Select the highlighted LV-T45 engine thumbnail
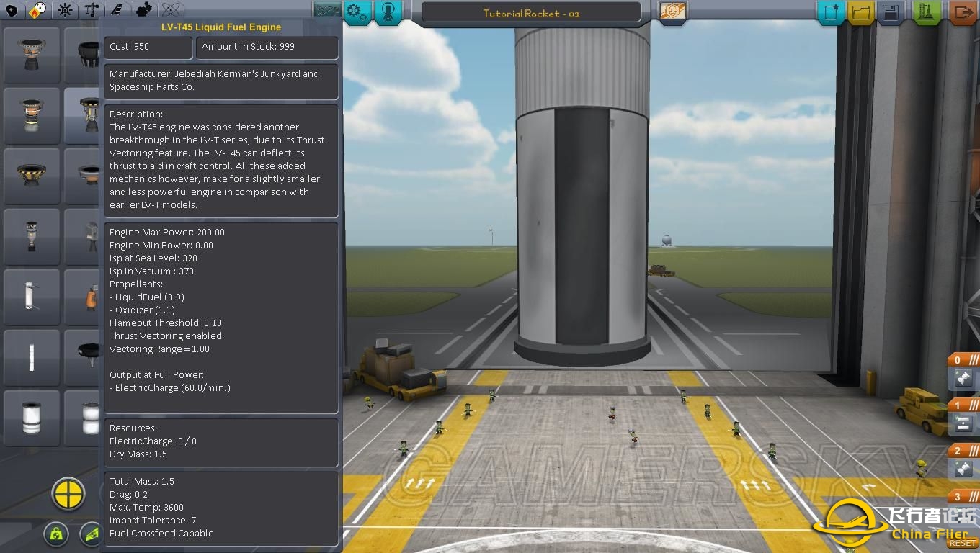This screenshot has width=980, height=553. tap(82, 115)
